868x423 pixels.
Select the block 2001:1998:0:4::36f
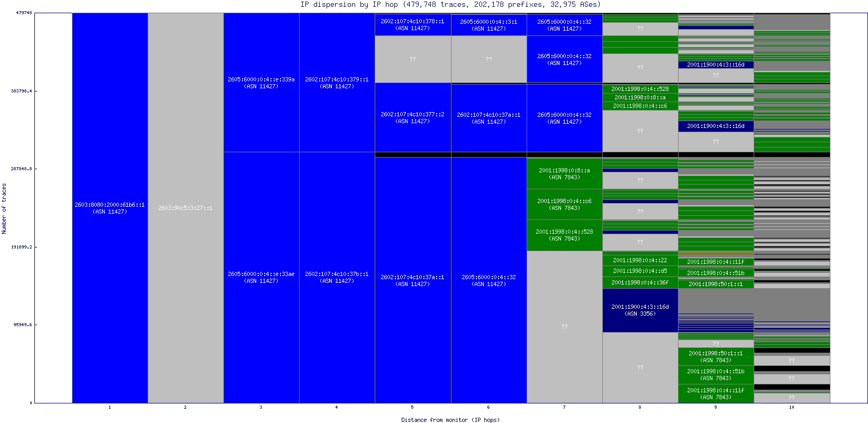[640, 282]
